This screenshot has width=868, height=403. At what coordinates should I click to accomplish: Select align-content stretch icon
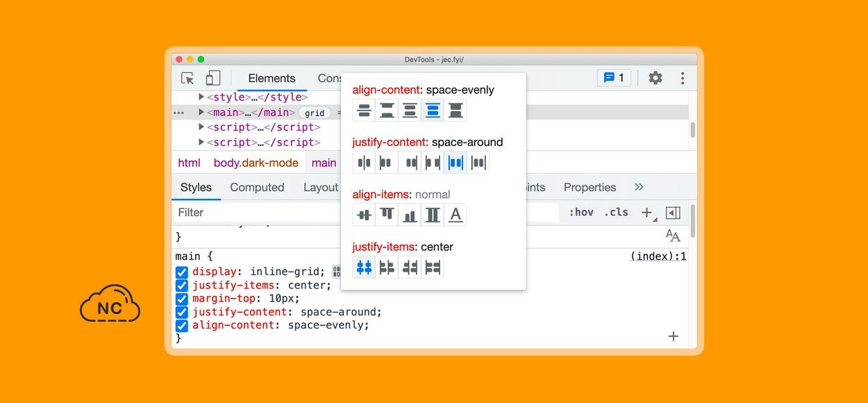pos(456,110)
